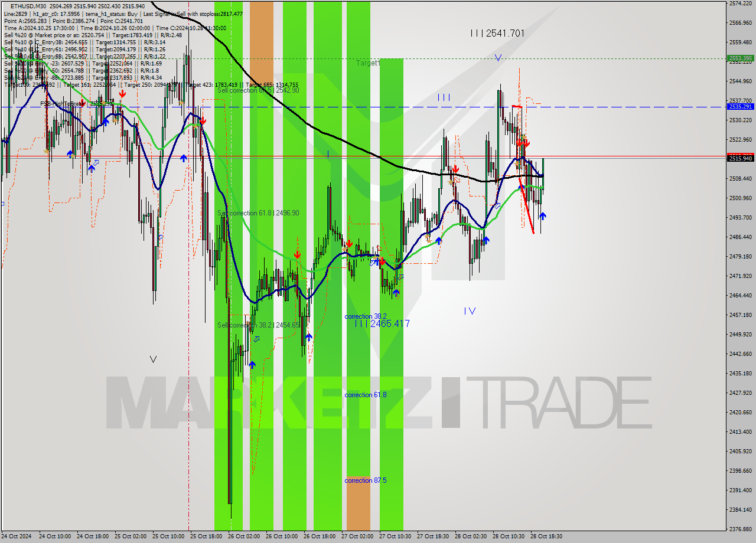Click the 'correction 87.5' label
The width and height of the screenshot is (756, 543).
[x=366, y=480]
